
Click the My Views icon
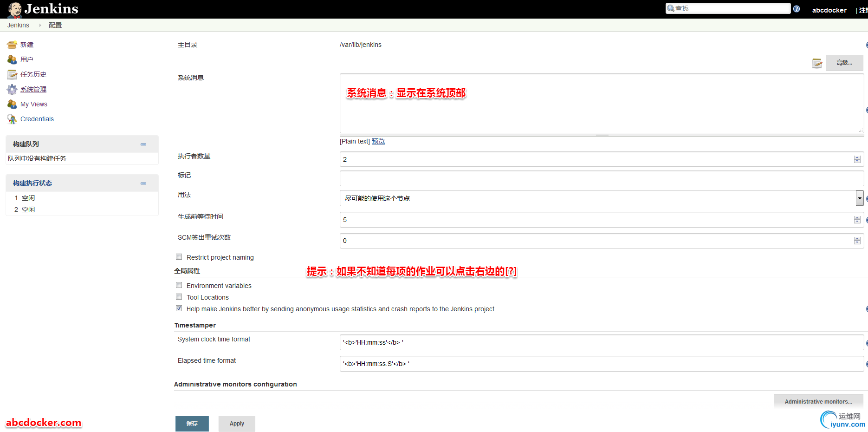click(x=12, y=104)
